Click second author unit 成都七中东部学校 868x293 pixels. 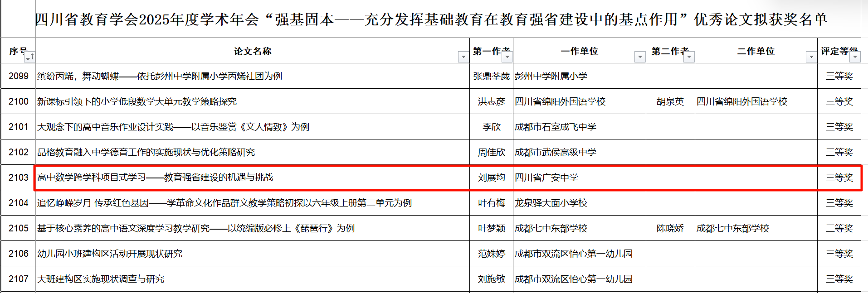click(733, 228)
